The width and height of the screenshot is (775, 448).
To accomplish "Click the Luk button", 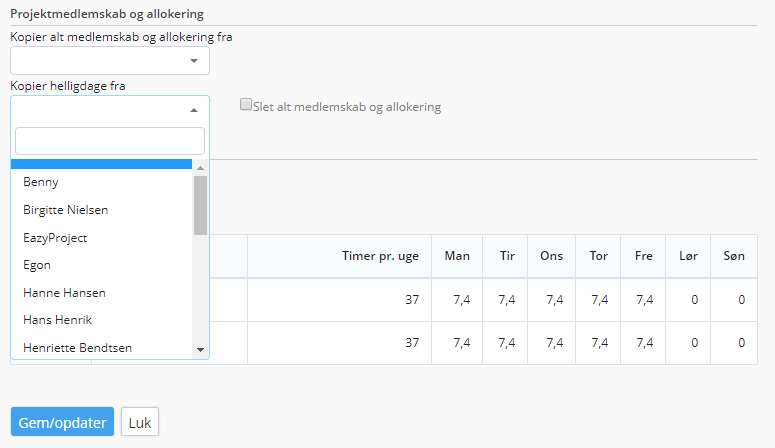I will (140, 422).
